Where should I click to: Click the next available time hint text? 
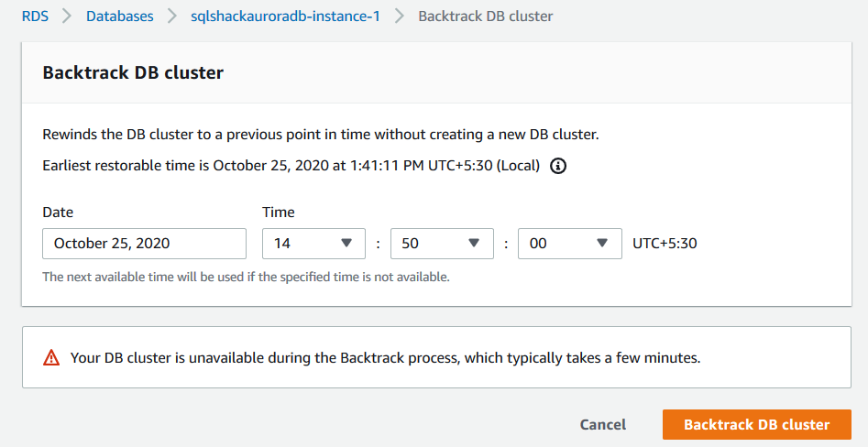click(x=246, y=277)
